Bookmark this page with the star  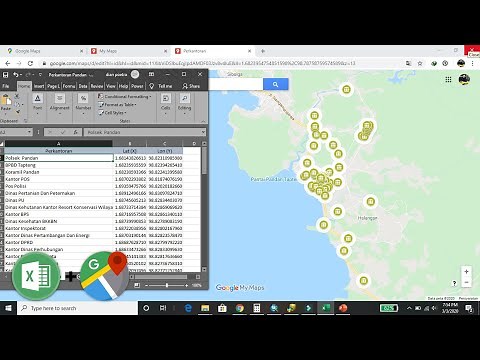(x=420, y=63)
